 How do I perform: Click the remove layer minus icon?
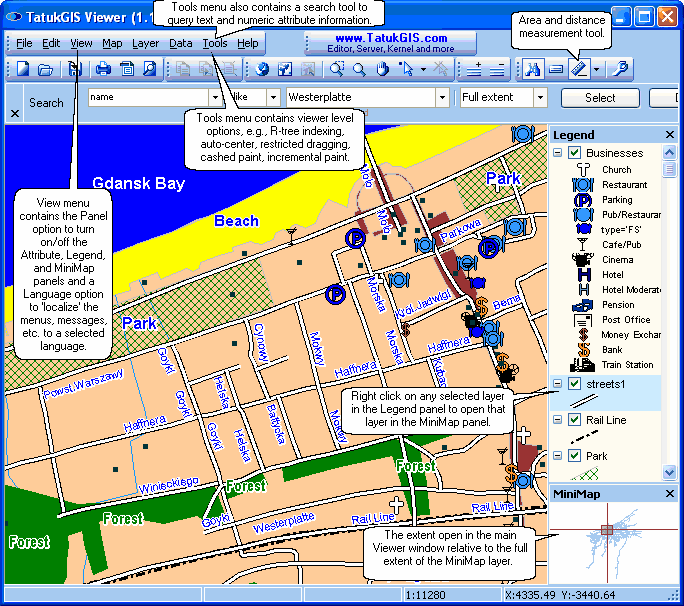497,69
